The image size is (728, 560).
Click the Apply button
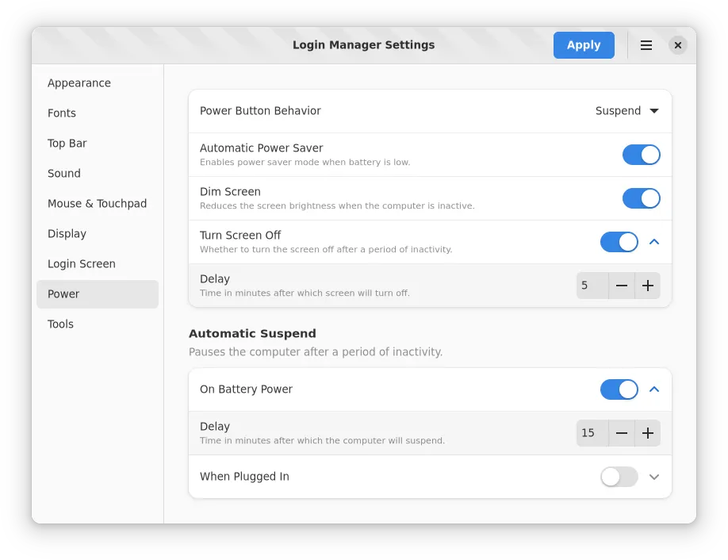tap(584, 45)
